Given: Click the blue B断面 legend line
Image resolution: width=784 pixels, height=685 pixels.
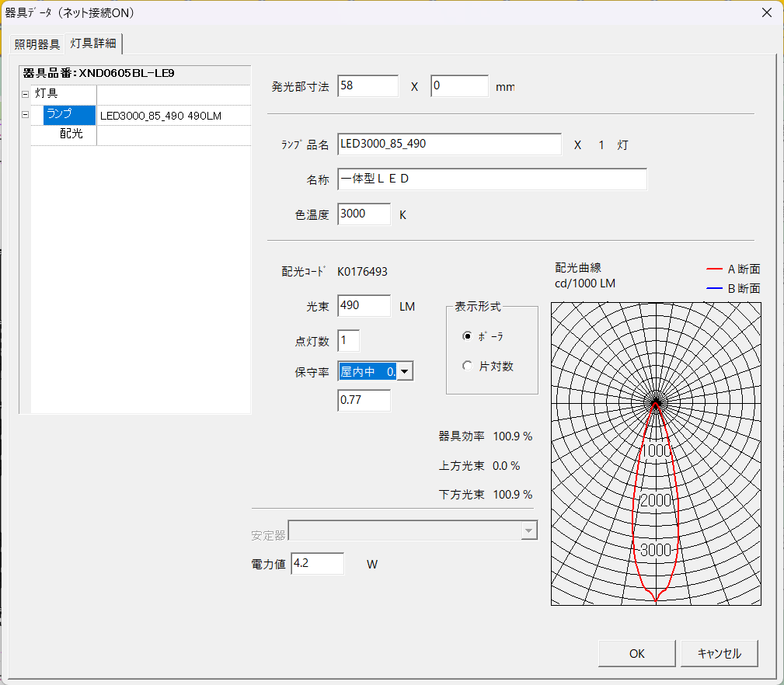Looking at the screenshot, I should coord(714,288).
